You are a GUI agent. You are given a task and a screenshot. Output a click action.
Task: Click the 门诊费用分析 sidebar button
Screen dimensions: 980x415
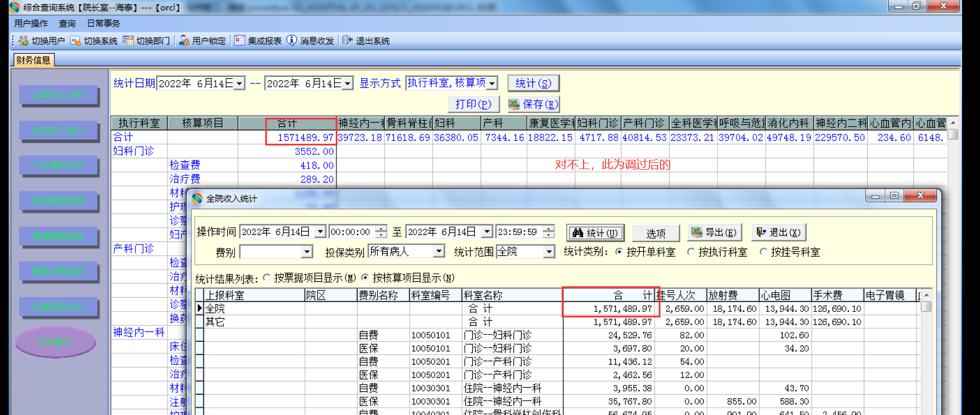pyautogui.click(x=58, y=166)
